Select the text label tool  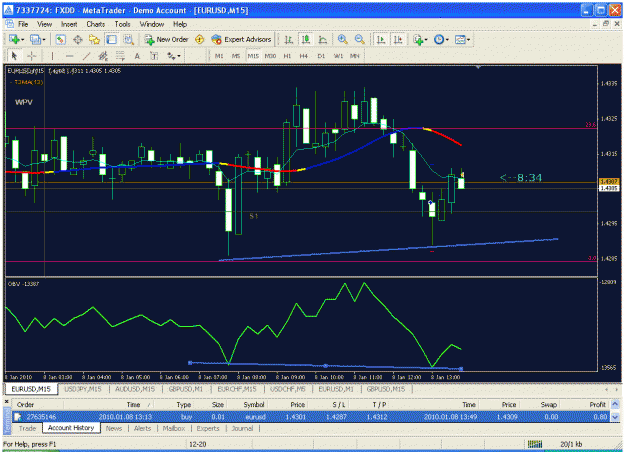(154, 56)
